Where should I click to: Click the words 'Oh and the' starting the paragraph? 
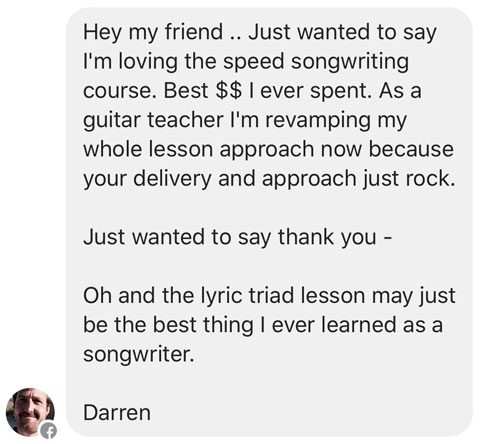(x=138, y=296)
